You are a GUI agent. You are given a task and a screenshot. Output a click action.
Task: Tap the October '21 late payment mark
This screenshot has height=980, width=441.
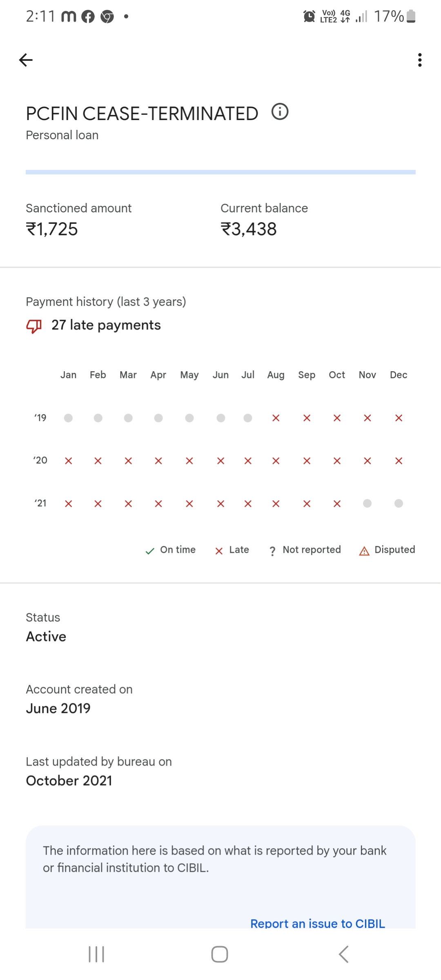[337, 504]
